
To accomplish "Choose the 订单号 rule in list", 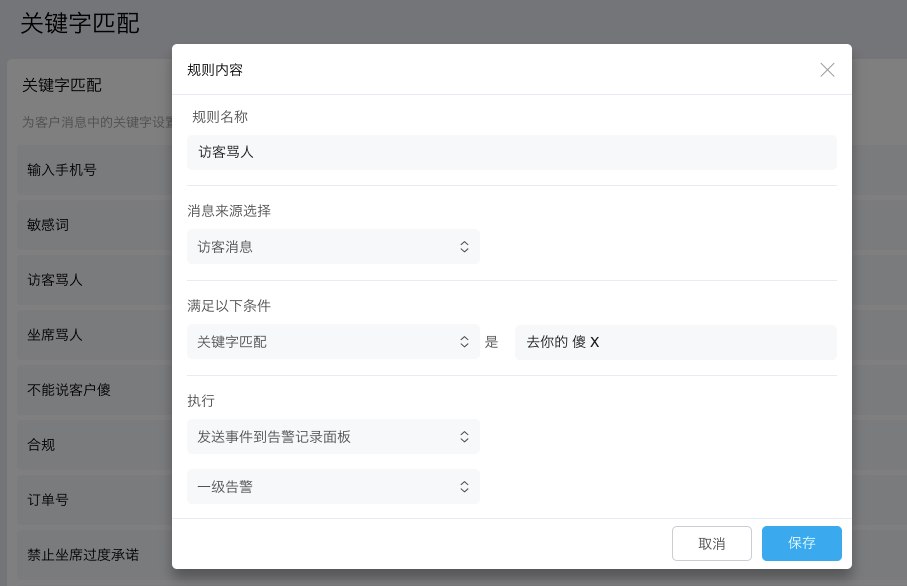I will tap(48, 500).
